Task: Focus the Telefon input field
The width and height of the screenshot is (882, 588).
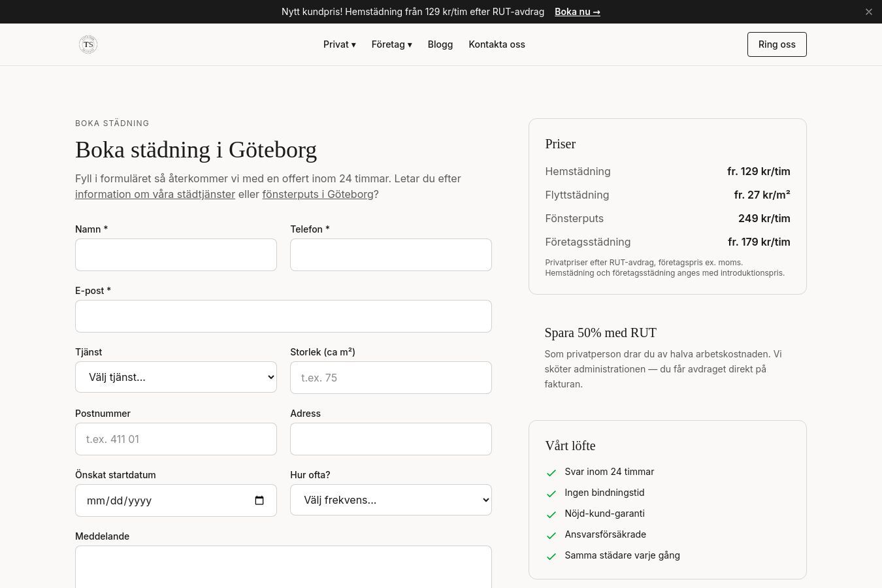Action: pyautogui.click(x=391, y=255)
